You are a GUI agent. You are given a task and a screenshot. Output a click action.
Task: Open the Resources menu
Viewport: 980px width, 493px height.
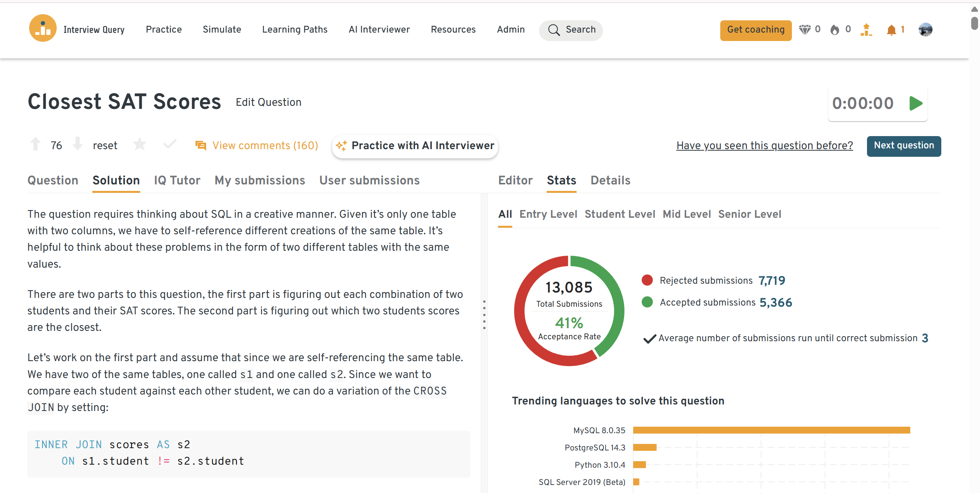tap(453, 30)
